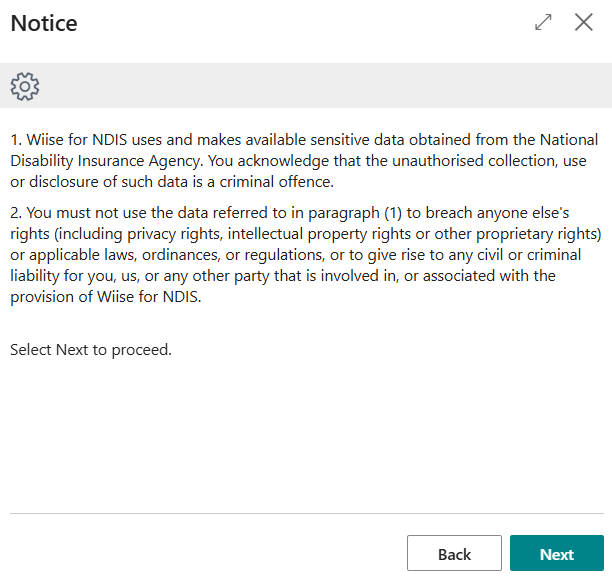This screenshot has height=581, width=612.
Task: Click 'Wiise for NDIS uses' at paragraph one's start
Action: point(94,140)
